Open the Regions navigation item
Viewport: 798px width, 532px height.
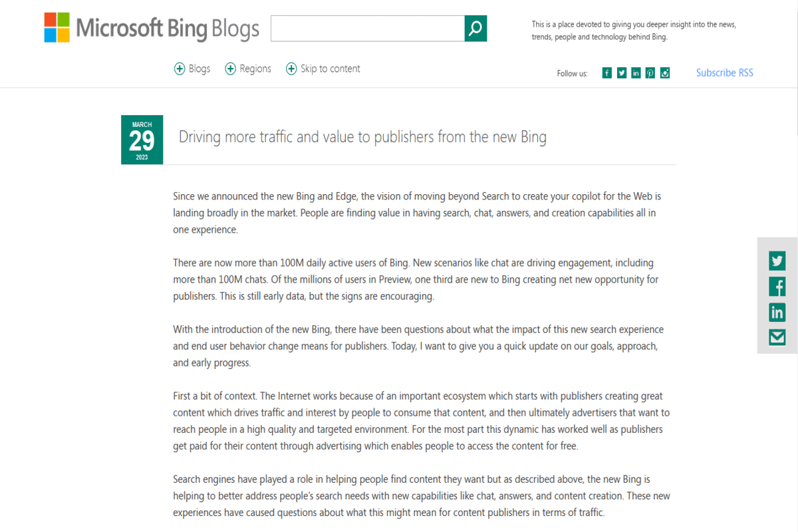(255, 68)
